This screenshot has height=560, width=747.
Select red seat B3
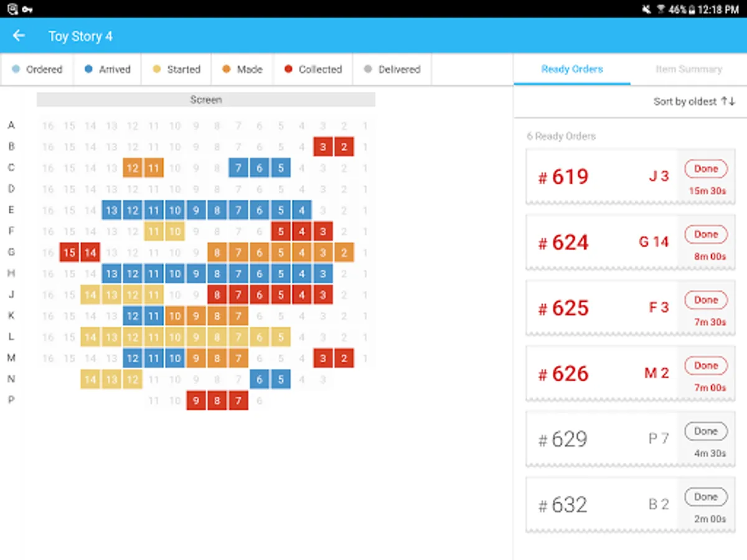(322, 147)
